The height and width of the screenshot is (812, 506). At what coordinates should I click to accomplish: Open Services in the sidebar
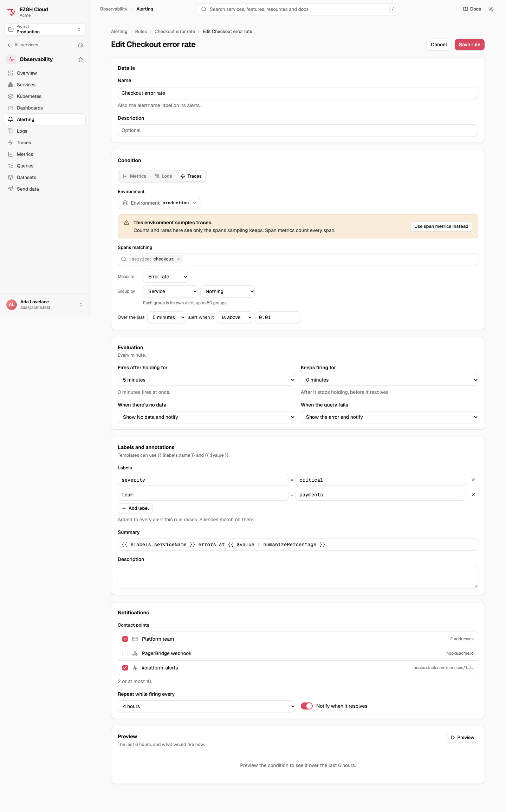pyautogui.click(x=45, y=85)
